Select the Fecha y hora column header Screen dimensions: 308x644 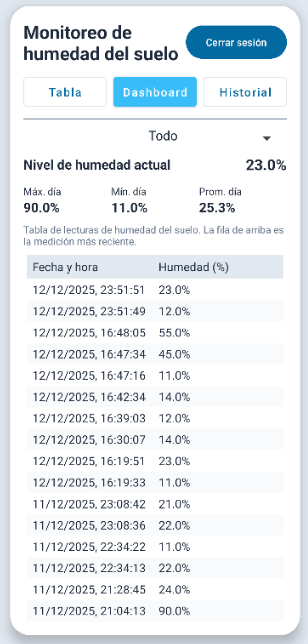coord(66,268)
